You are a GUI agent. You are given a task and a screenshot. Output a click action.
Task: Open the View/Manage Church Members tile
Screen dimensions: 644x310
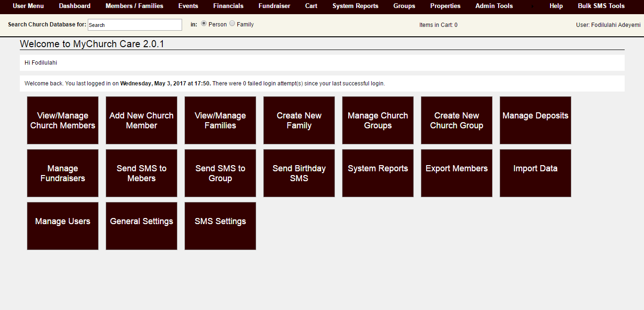[63, 120]
